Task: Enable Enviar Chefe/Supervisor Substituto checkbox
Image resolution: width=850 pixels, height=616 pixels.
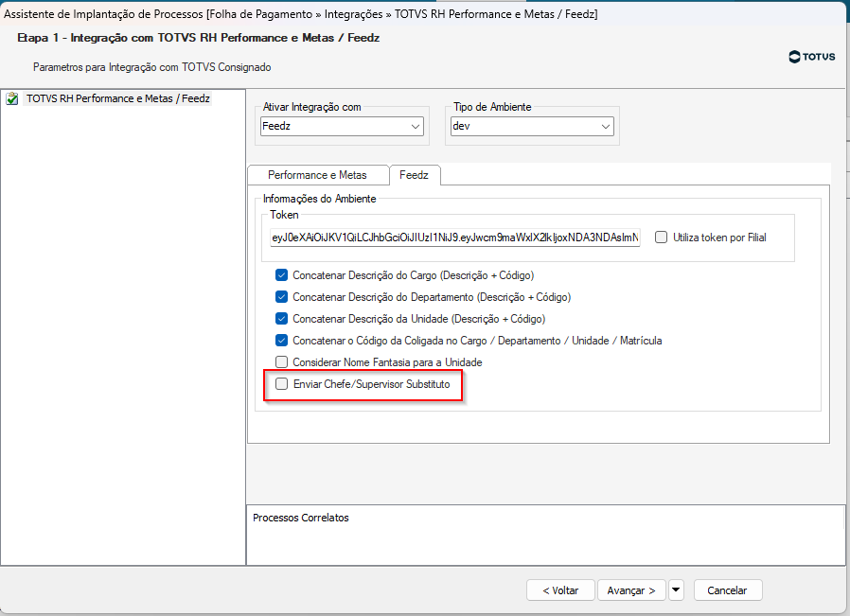Action: [x=281, y=384]
